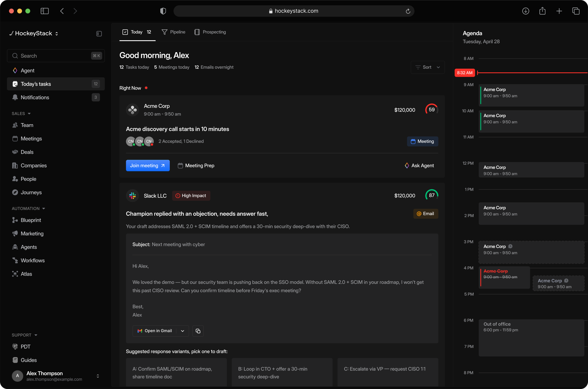This screenshot has width=588, height=389.
Task: Open the privacy shield icon
Action: click(x=163, y=11)
